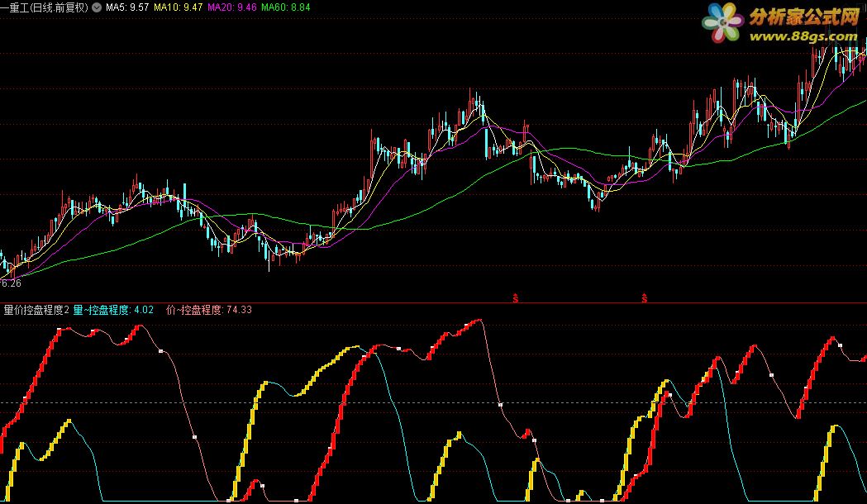Image resolution: width=867 pixels, height=504 pixels.
Task: Click the 量~控盘程度: 4.02 value label
Action: pyautogui.click(x=113, y=310)
